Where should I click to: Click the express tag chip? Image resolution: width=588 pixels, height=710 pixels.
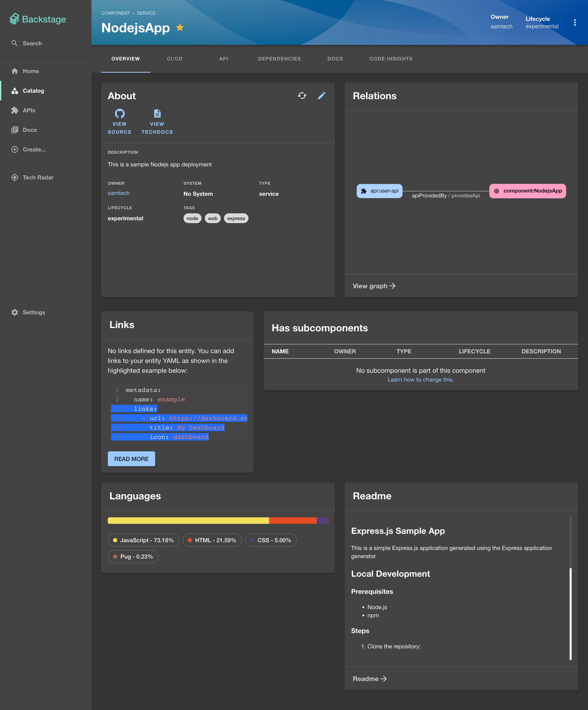(236, 218)
